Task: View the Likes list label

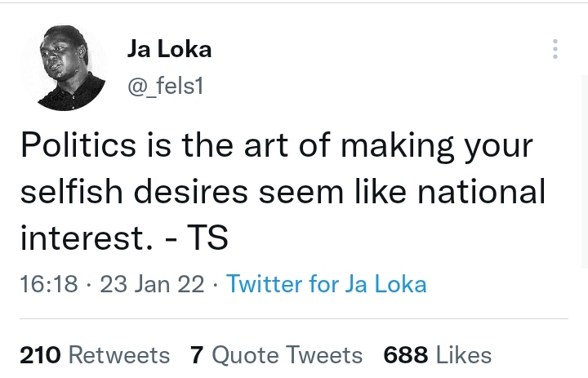Action: coord(464,355)
